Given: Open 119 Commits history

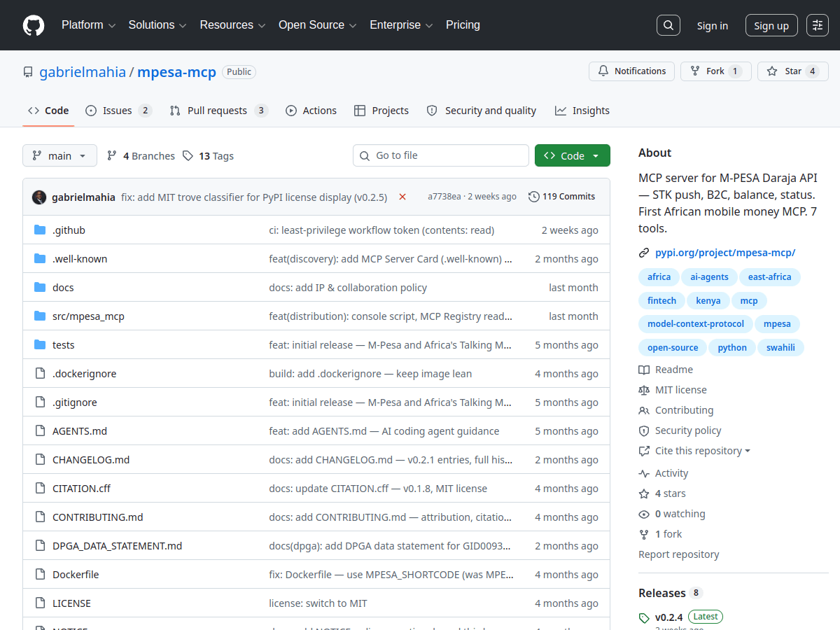Looking at the screenshot, I should click(x=562, y=197).
